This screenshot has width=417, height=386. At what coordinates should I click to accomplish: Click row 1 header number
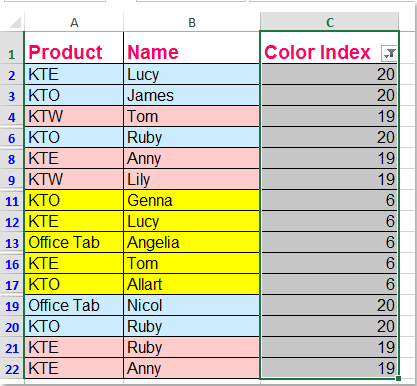12,54
